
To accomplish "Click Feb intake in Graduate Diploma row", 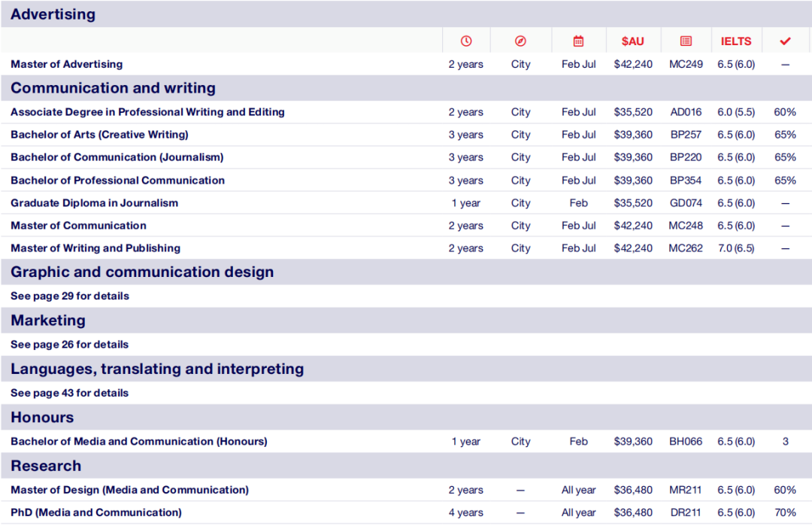I will click(578, 203).
